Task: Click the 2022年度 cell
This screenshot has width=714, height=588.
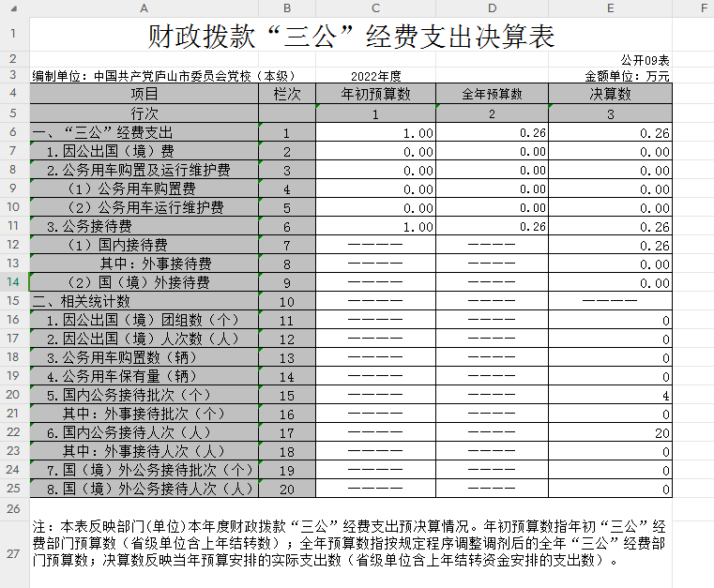Action: point(375,76)
